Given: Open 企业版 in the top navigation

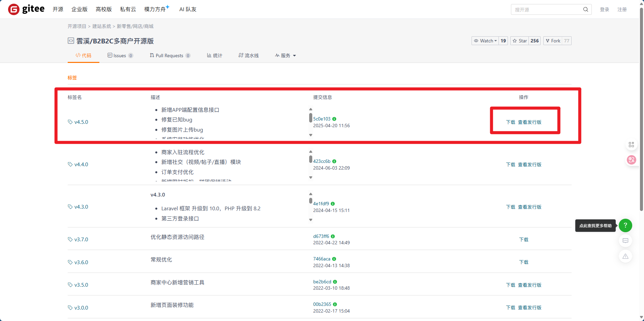Looking at the screenshot, I should pos(79,9).
